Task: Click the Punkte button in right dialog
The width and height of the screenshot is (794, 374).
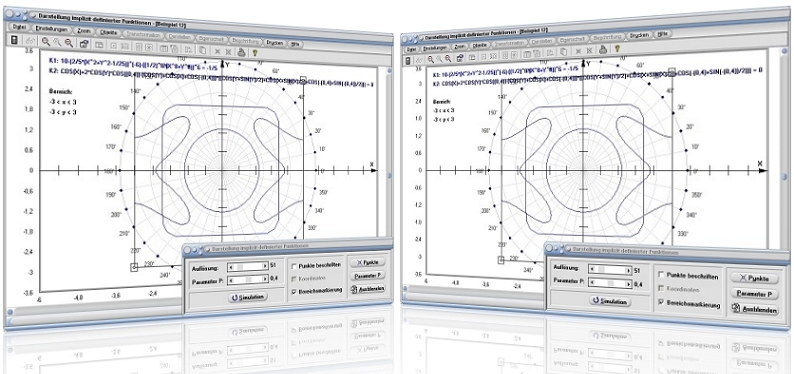Action: click(755, 278)
